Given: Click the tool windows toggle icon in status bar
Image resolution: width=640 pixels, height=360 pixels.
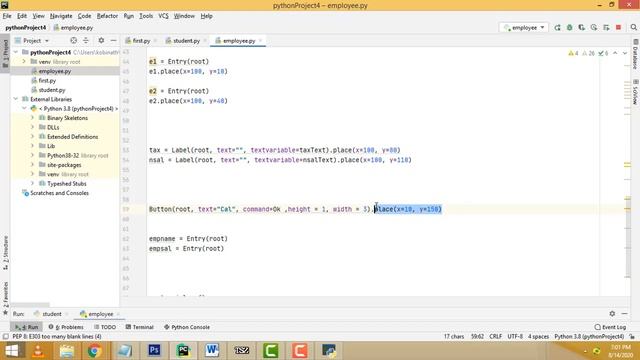Looking at the screenshot, I should [5, 337].
